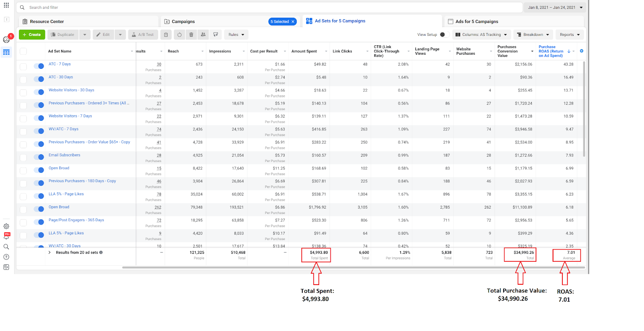Click sort arrow on Purchase ROAS column
Screen dimensions: 644x331
tap(569, 51)
